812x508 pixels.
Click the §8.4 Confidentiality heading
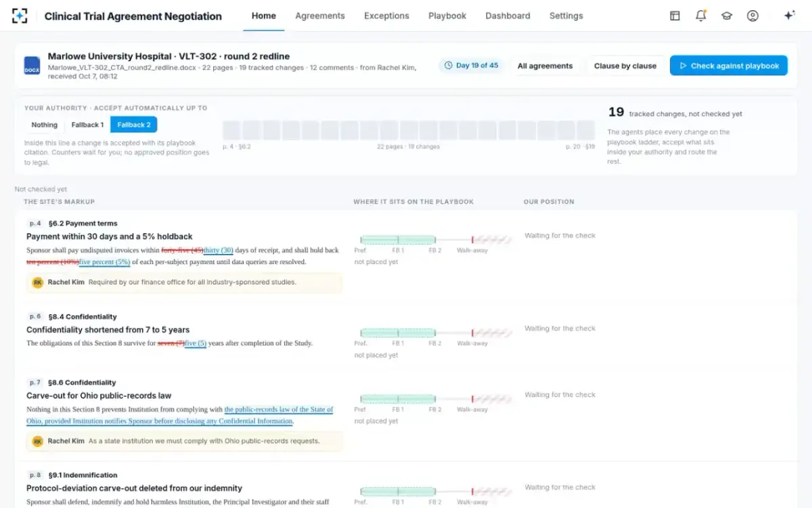tap(83, 316)
